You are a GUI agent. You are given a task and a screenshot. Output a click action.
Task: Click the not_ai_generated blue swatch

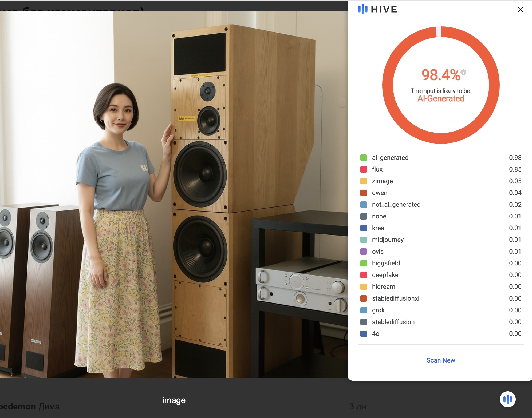click(x=363, y=205)
